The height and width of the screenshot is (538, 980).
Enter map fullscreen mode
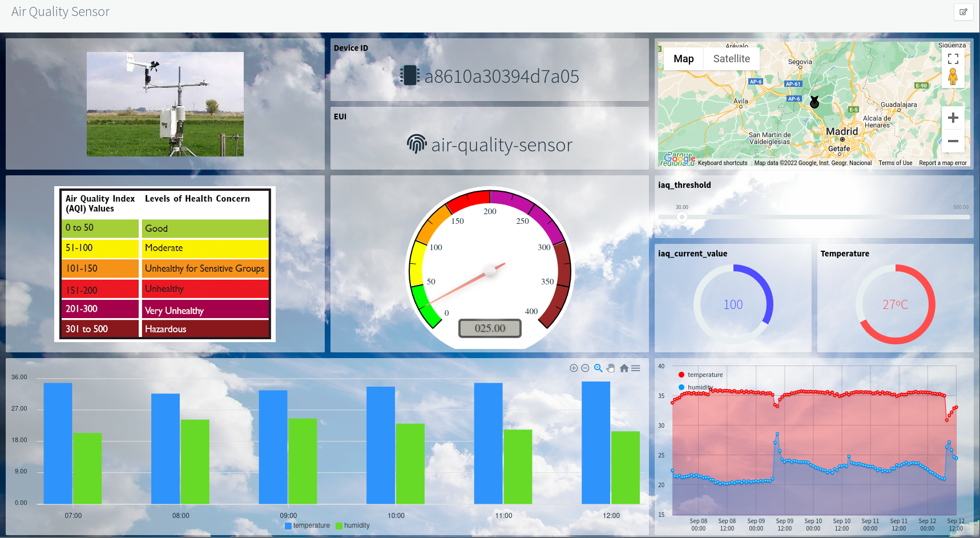953,58
